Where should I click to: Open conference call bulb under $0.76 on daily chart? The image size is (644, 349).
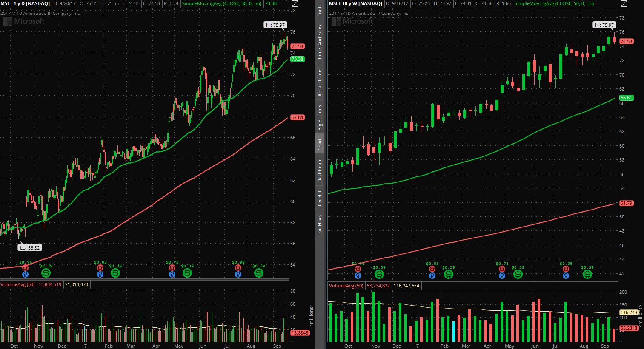25,274
